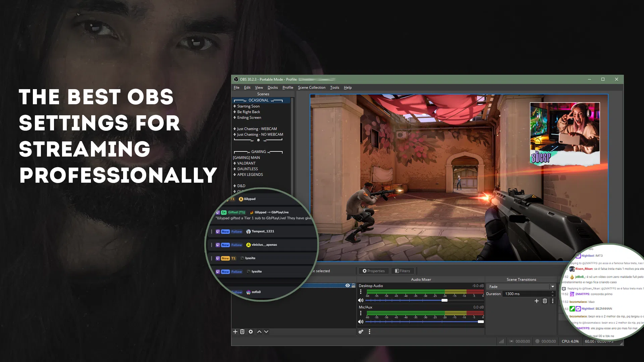The width and height of the screenshot is (644, 362).
Task: Open the Tools menu
Action: (334, 87)
